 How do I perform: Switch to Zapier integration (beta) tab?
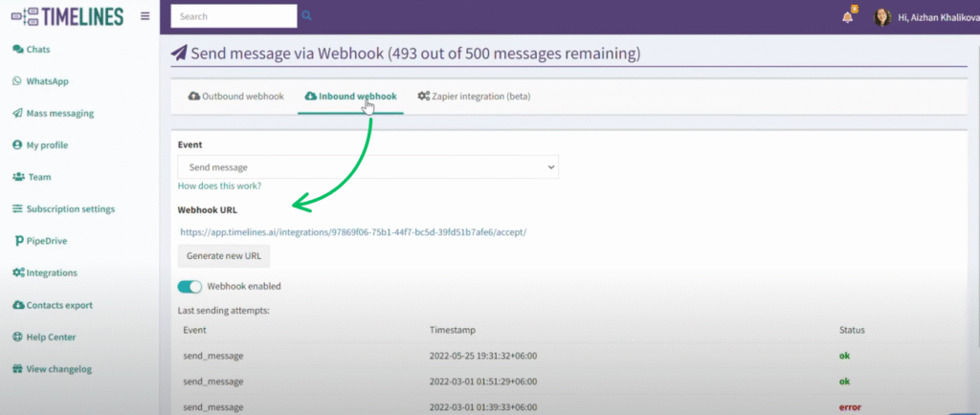tap(475, 97)
